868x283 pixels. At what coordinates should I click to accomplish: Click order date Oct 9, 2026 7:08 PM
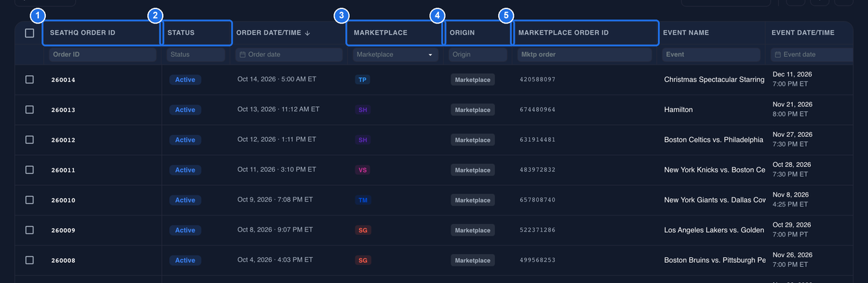275,200
